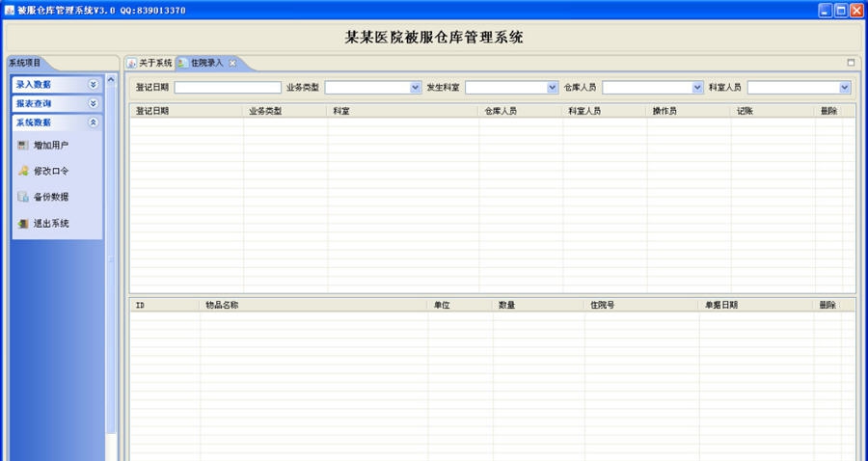Sort by the upper table's 业务类型 column header

click(285, 111)
